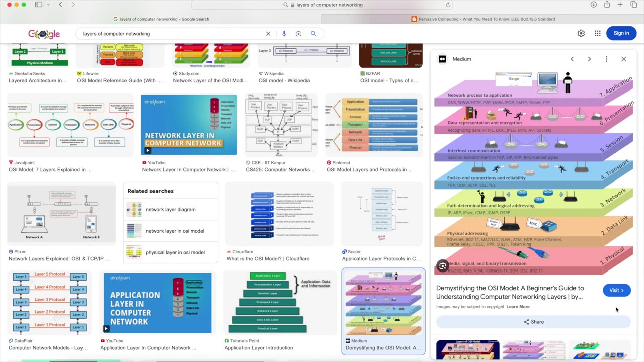Click the magnifier search button

pyautogui.click(x=313, y=34)
